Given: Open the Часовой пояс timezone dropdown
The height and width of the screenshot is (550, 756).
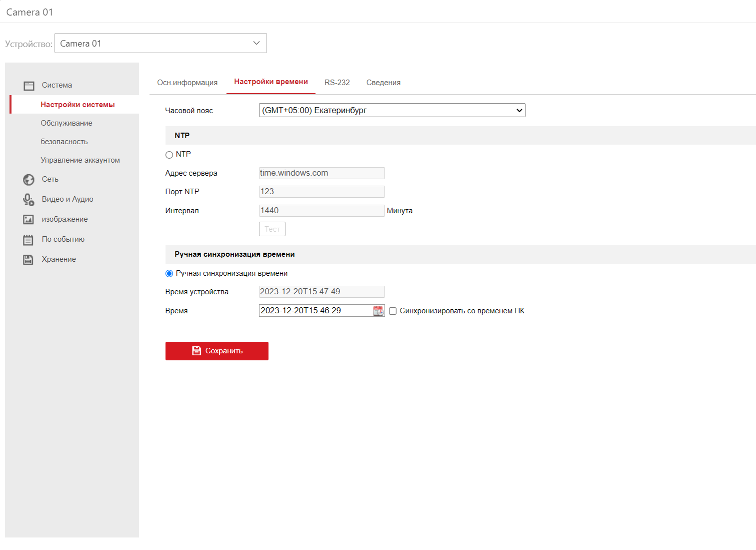Looking at the screenshot, I should coord(391,110).
